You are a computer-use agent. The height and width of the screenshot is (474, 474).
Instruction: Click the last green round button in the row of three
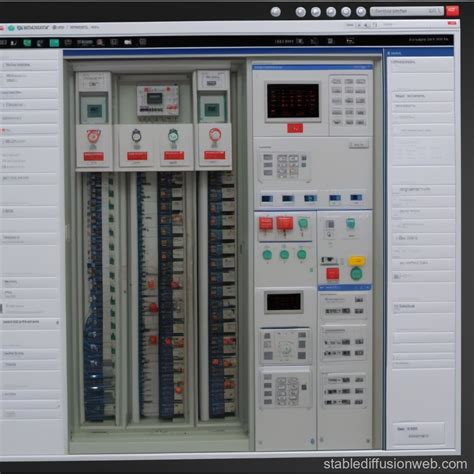[x=302, y=255]
